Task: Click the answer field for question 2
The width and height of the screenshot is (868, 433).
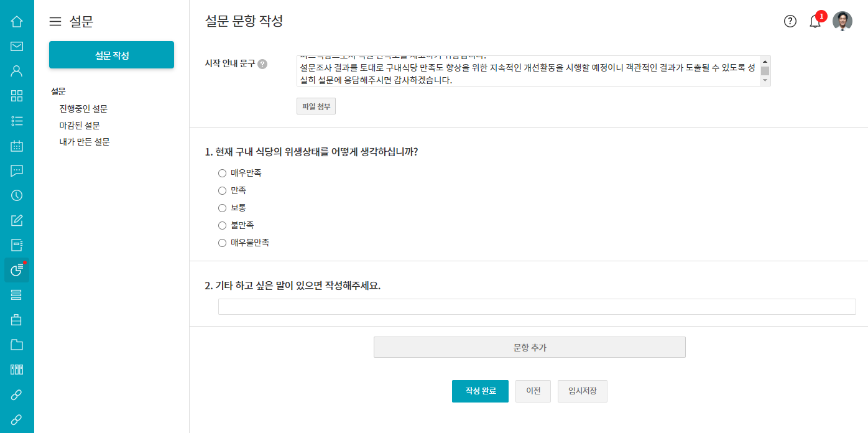Action: (537, 307)
